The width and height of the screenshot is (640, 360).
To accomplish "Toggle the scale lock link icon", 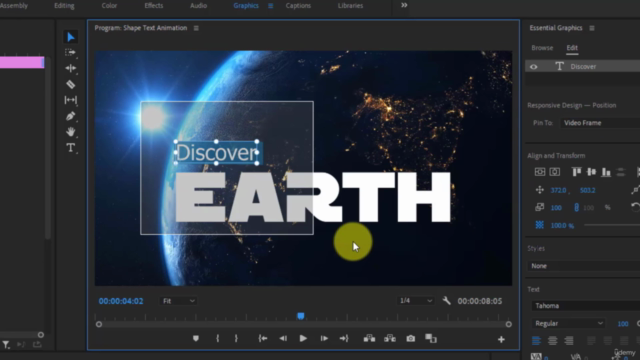I will click(x=576, y=207).
